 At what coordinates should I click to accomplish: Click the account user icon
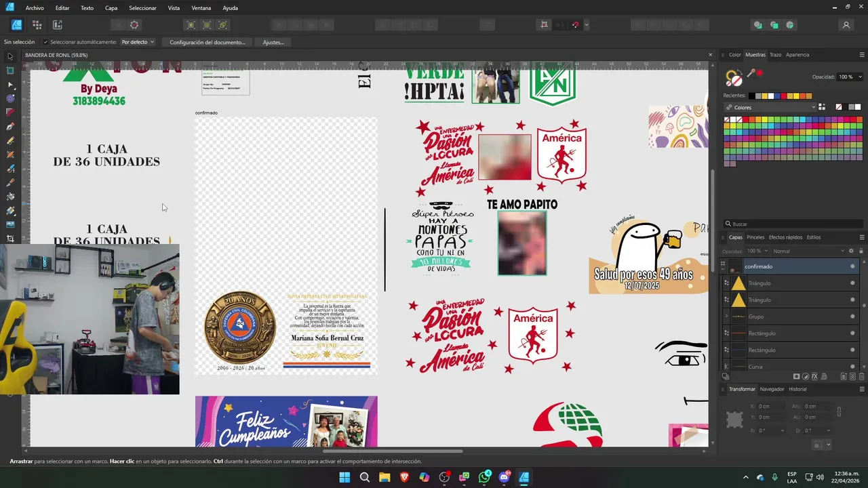point(846,25)
